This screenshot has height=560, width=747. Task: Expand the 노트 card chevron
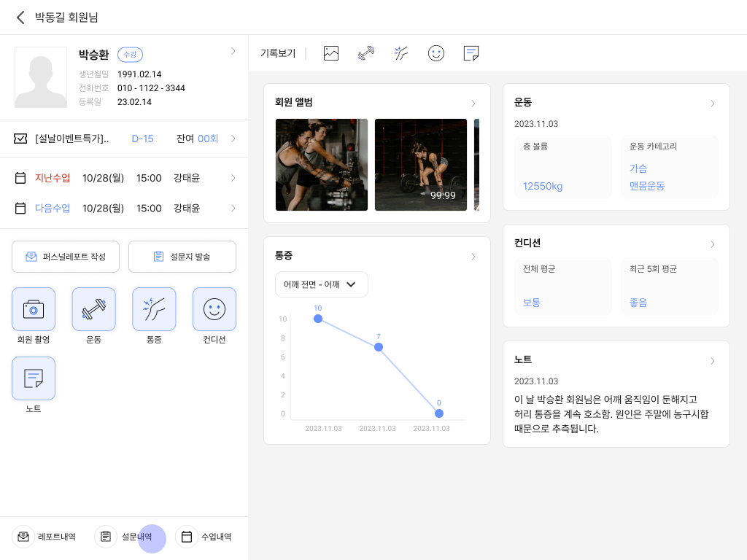tap(713, 361)
